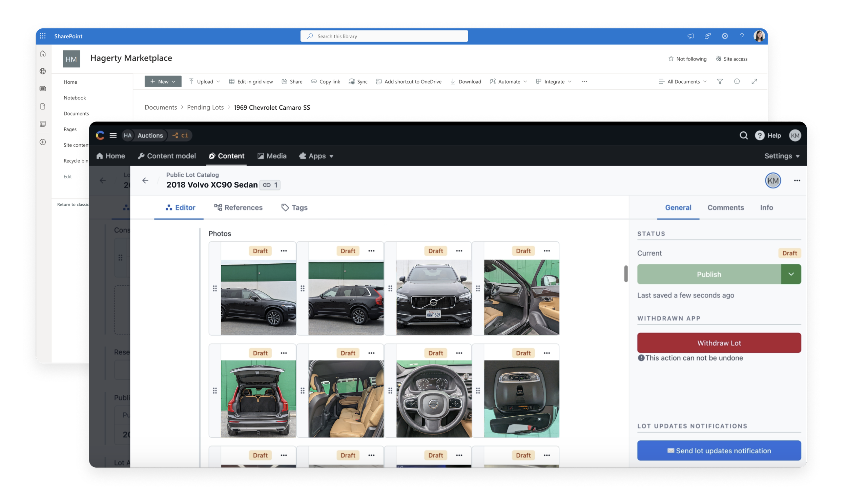The height and width of the screenshot is (504, 847).
Task: Click the back arrow beside Public Lot Catalog
Action: click(145, 180)
